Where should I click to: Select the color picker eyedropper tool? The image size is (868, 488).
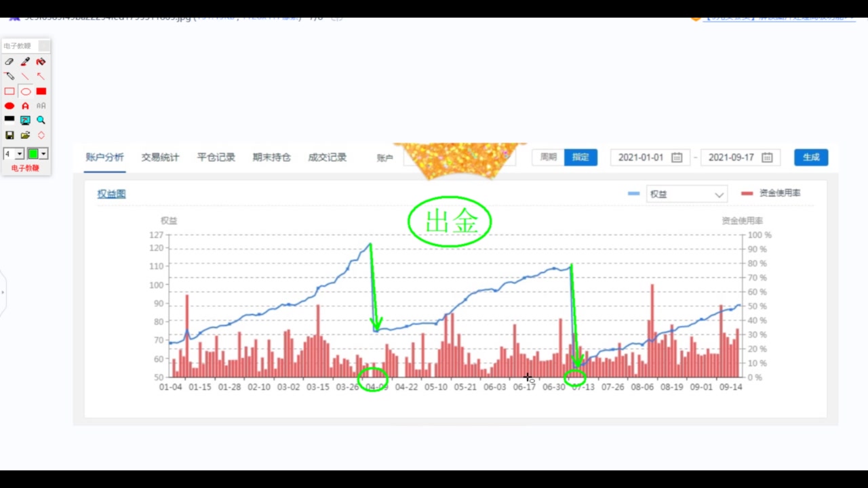tap(25, 62)
